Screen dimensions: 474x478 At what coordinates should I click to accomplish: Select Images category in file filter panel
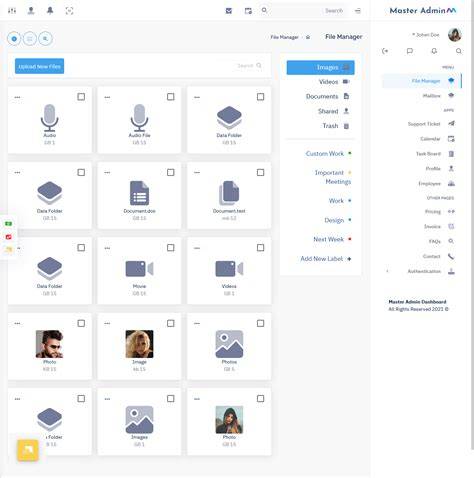click(320, 67)
